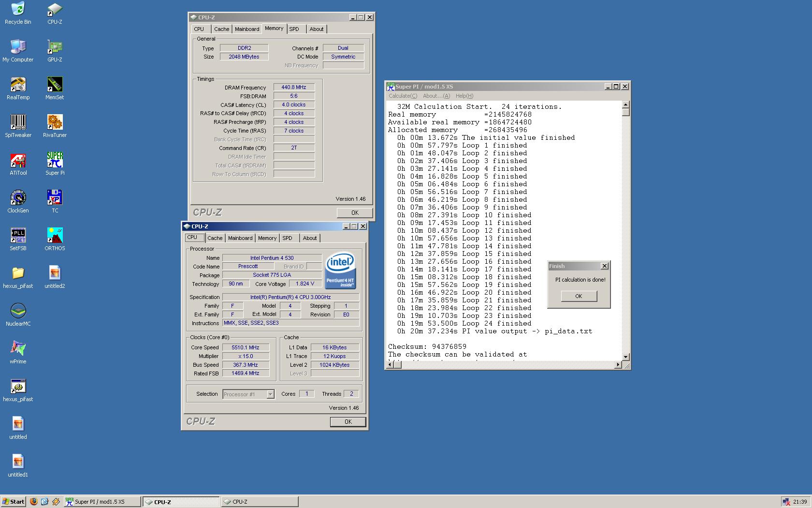This screenshot has height=508, width=812.
Task: Open the Recycle Bin desktop icon
Action: (x=18, y=13)
